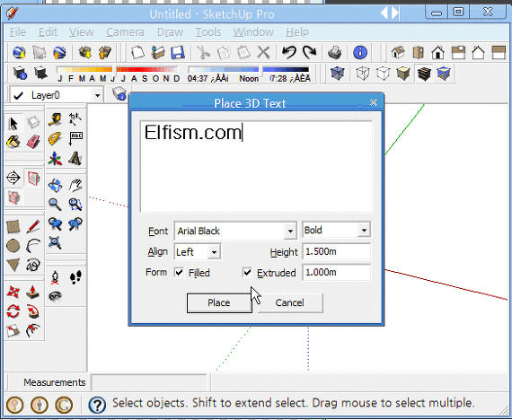The height and width of the screenshot is (420, 512).
Task: Select the Protractor tool
Action: 55,139
